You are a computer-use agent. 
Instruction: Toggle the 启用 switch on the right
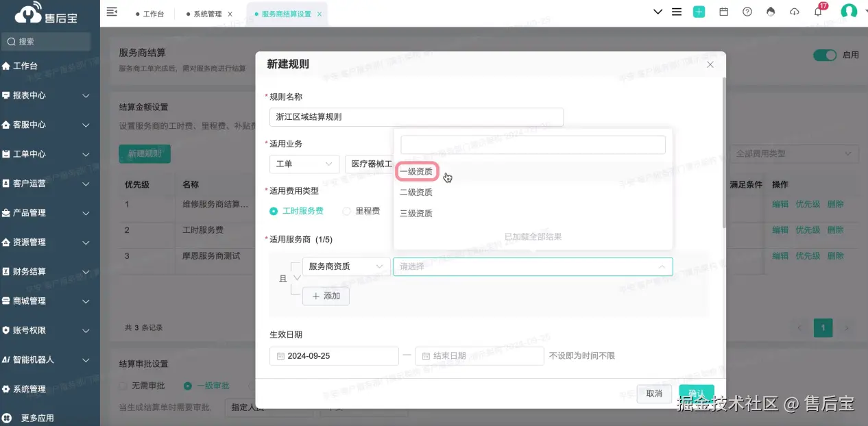point(824,54)
